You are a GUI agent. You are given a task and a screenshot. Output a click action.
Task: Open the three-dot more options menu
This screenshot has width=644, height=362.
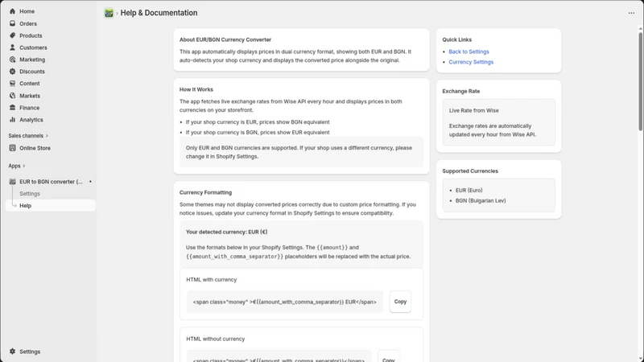(x=631, y=13)
